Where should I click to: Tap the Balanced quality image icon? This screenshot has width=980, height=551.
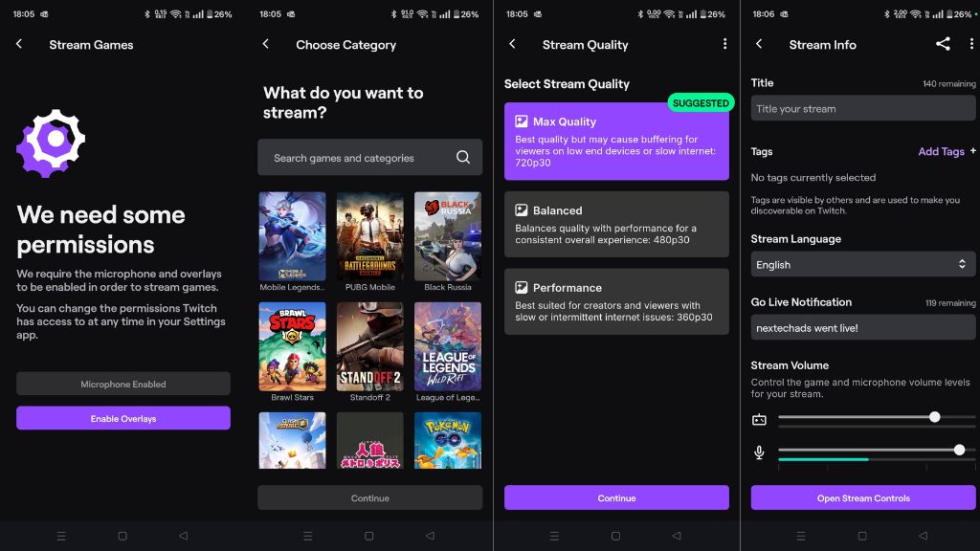tap(522, 209)
